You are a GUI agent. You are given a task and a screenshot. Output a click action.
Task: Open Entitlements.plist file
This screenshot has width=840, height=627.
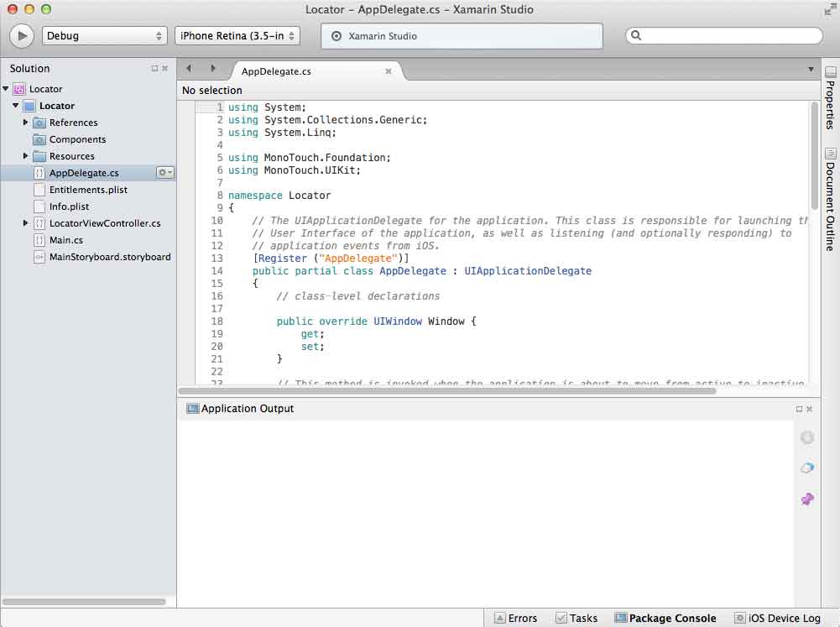(x=88, y=190)
